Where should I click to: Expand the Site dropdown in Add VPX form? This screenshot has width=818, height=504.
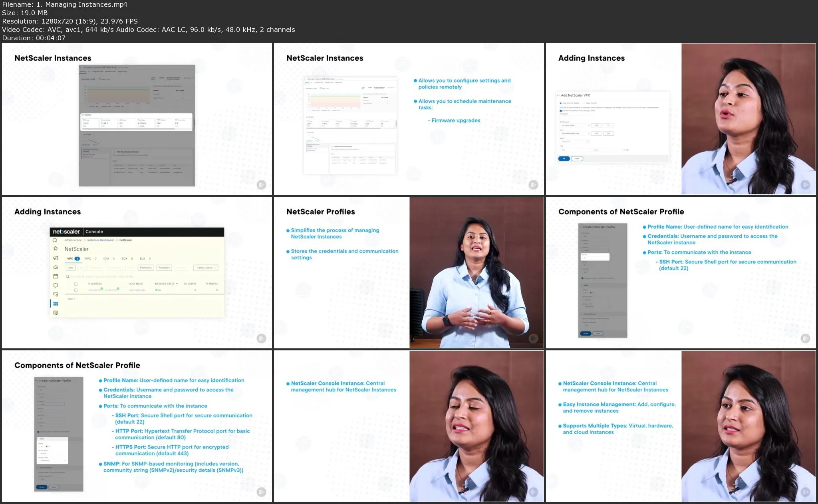(x=575, y=133)
